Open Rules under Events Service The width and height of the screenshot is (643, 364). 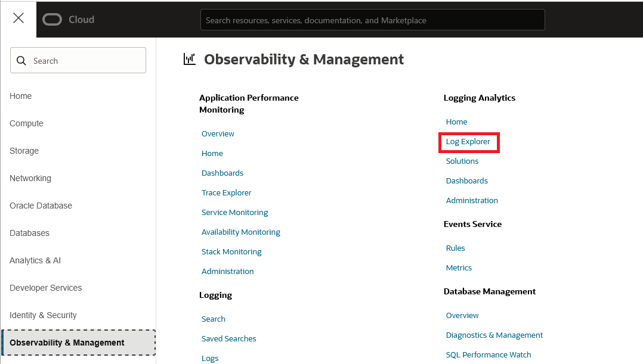coord(455,248)
